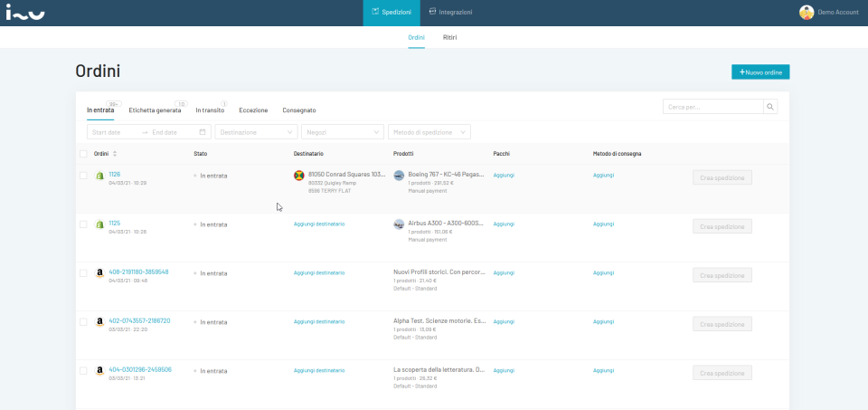This screenshot has width=868, height=410.
Task: Open the Etichetta generata tab
Action: (x=155, y=110)
